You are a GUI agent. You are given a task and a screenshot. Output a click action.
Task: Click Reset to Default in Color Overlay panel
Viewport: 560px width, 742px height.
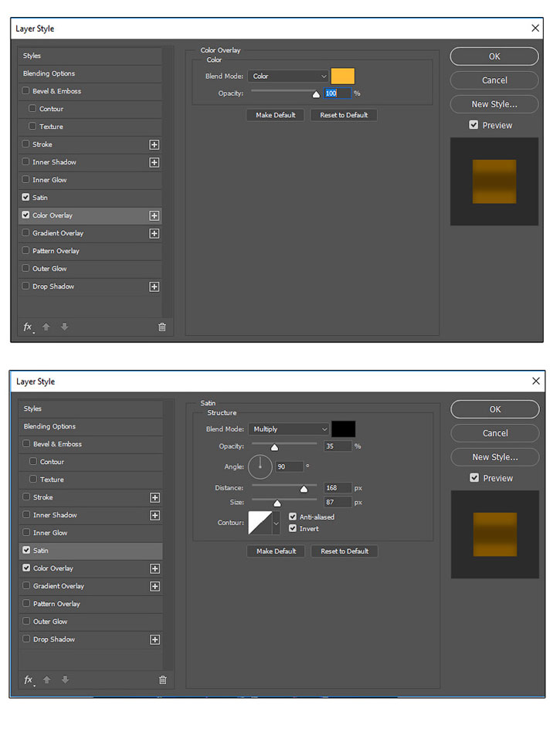344,115
